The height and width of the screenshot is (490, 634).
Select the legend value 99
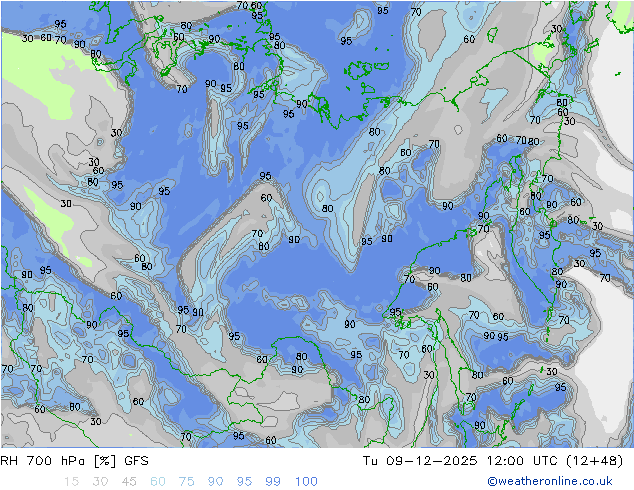[x=273, y=481]
